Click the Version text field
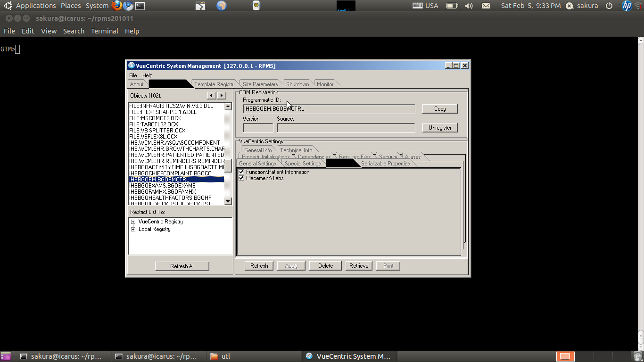 coord(258,128)
